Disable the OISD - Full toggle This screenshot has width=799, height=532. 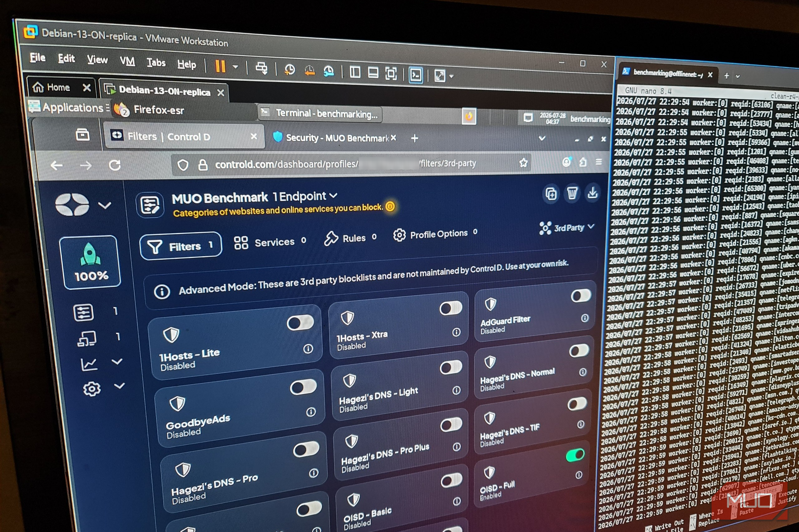coord(575,455)
